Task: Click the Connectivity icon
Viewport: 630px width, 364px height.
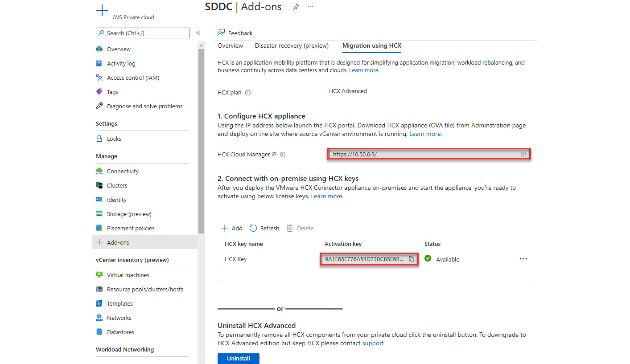Action: coord(99,171)
